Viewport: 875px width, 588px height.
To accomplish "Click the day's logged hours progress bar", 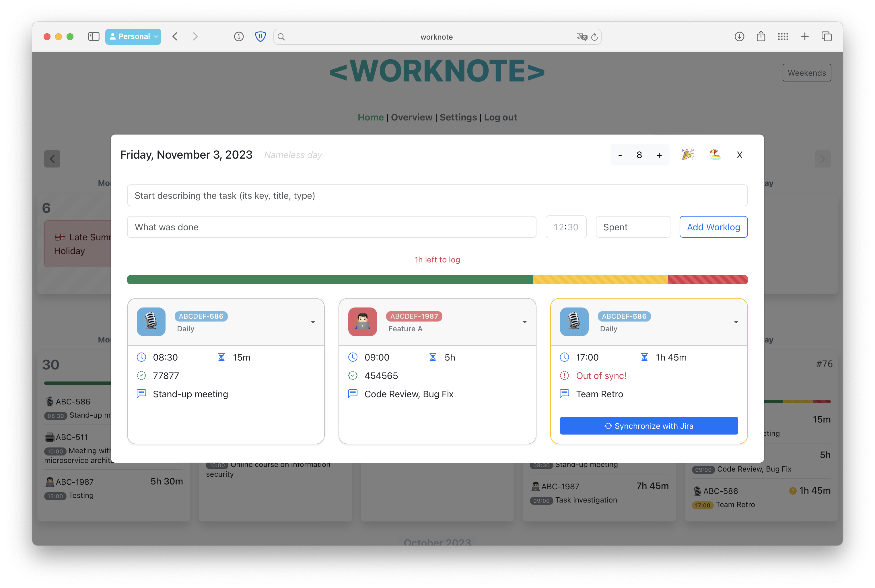I will [437, 280].
